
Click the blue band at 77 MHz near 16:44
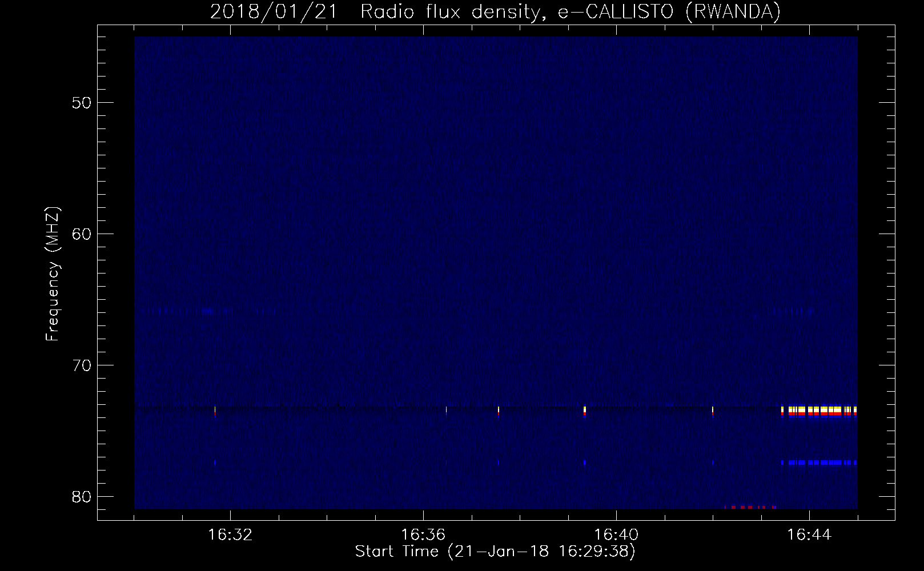[x=819, y=463]
